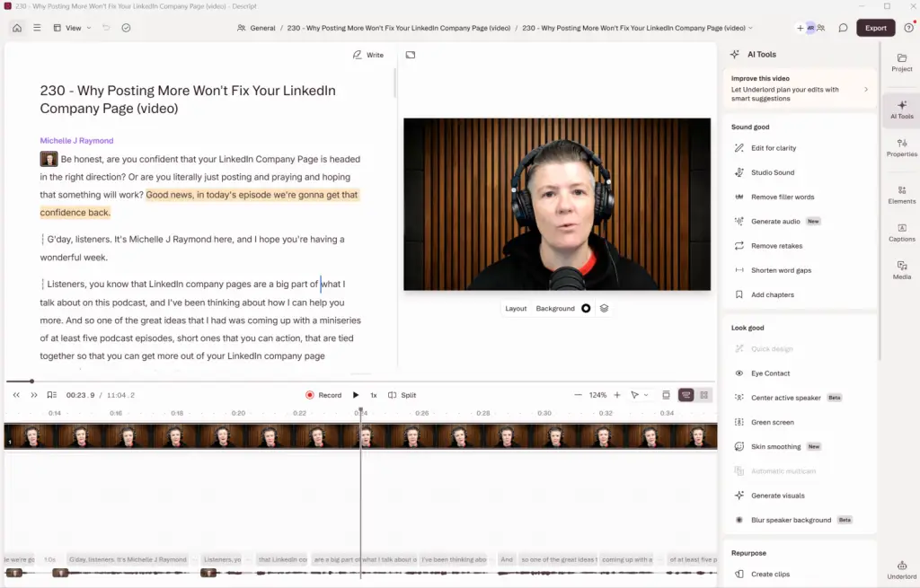Click the Export button
Screen dimensions: 920x588
[875, 28]
